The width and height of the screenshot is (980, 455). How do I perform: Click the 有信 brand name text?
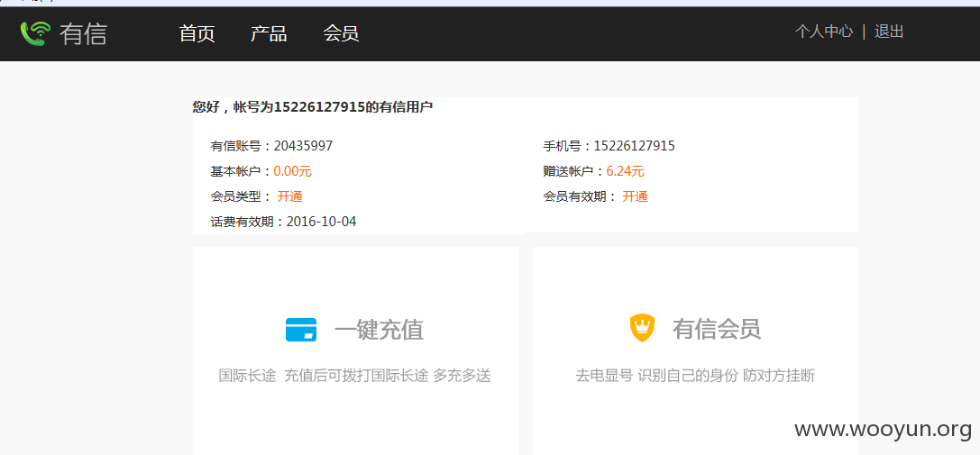point(83,33)
